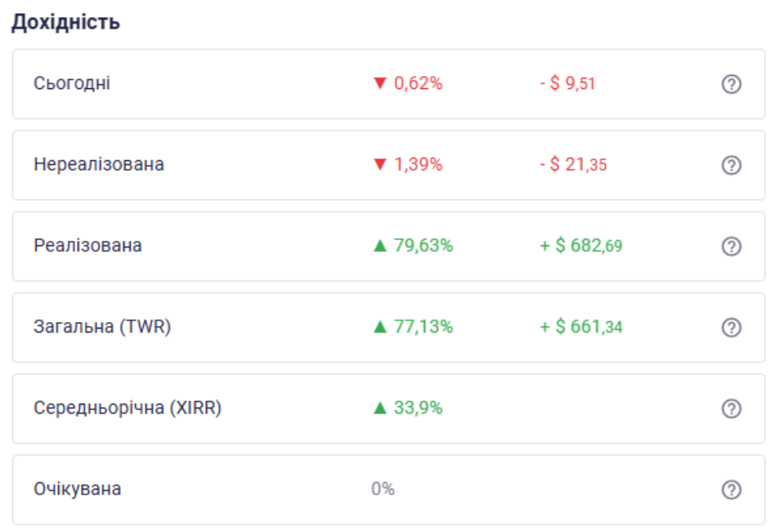Select the Середньорічна (XIRR) label

pyautogui.click(x=128, y=408)
